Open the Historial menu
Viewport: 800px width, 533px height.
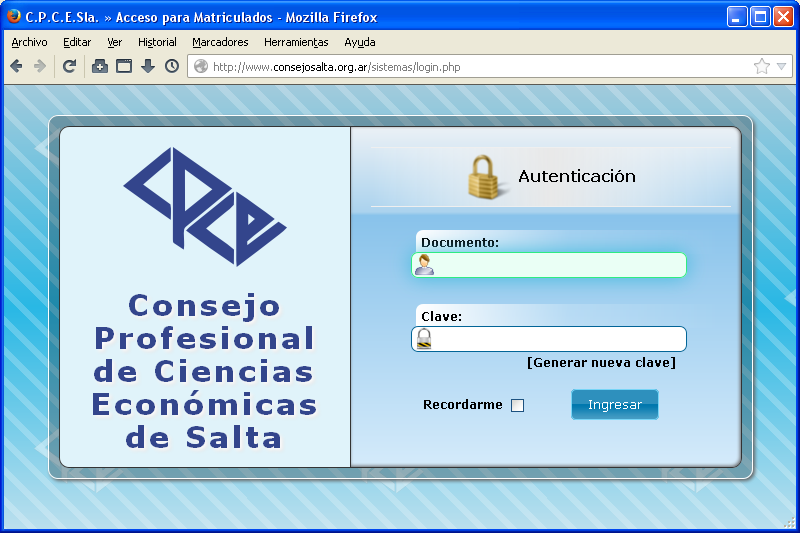[157, 42]
